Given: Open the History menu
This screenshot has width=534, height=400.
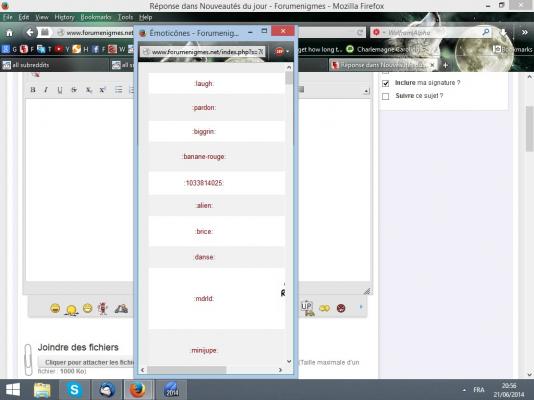Looking at the screenshot, I should pyautogui.click(x=64, y=17).
